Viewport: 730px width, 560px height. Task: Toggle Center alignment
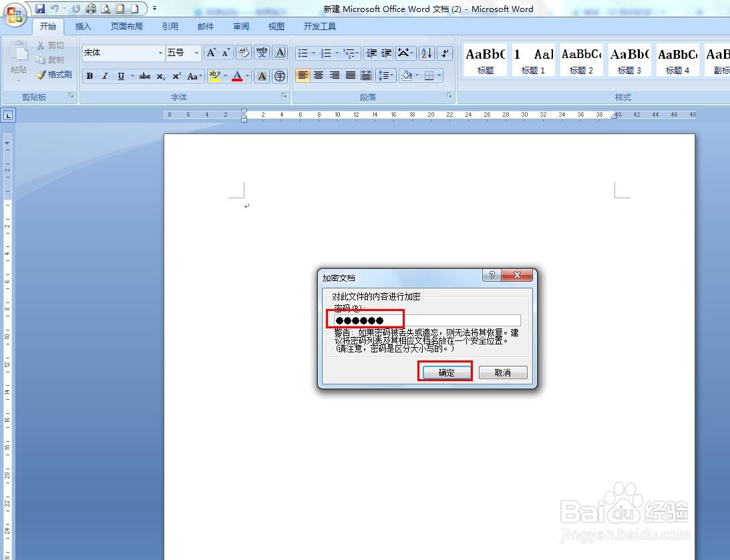click(x=319, y=75)
